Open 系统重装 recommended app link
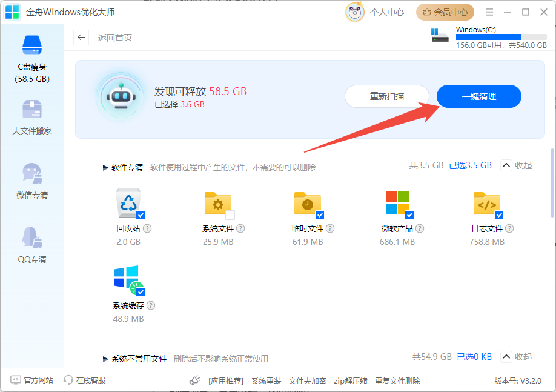This screenshot has height=392, width=556. click(x=266, y=381)
